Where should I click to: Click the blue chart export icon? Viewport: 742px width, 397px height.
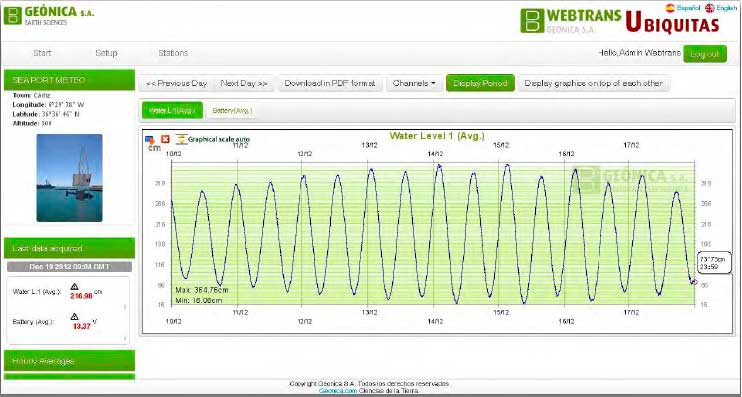point(150,139)
